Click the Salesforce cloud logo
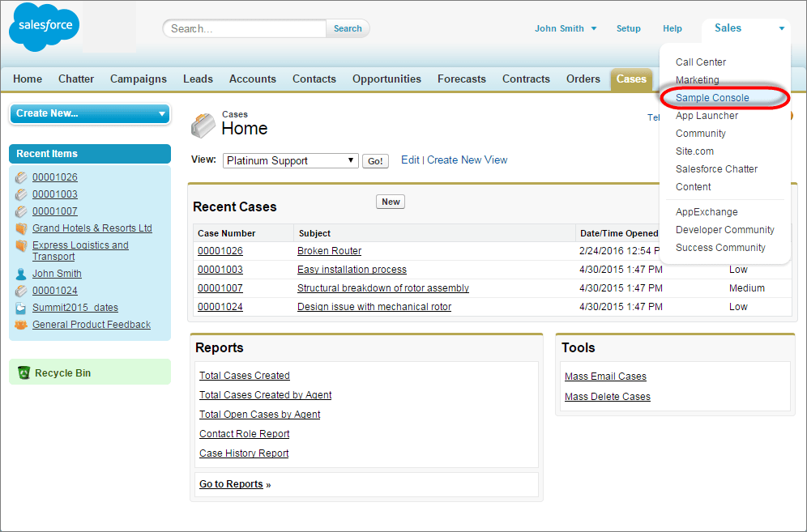 click(43, 27)
